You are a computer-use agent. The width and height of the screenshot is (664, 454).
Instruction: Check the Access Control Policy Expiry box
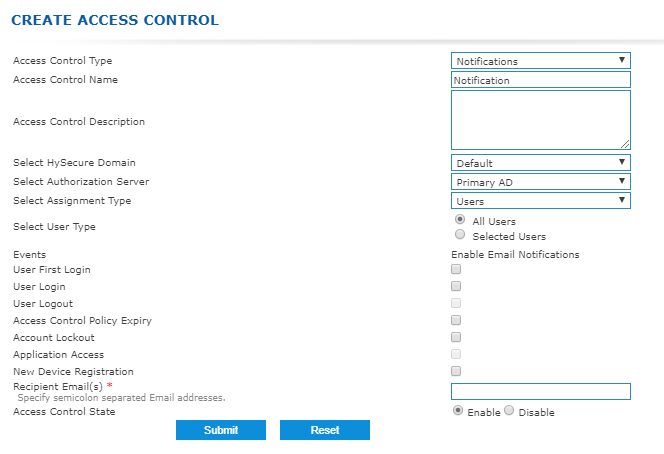456,320
